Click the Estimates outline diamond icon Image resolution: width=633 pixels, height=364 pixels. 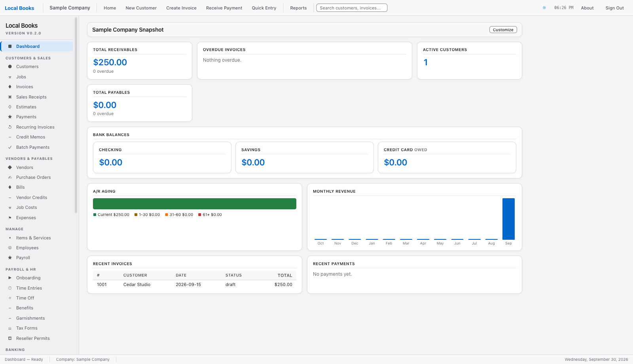click(x=10, y=107)
